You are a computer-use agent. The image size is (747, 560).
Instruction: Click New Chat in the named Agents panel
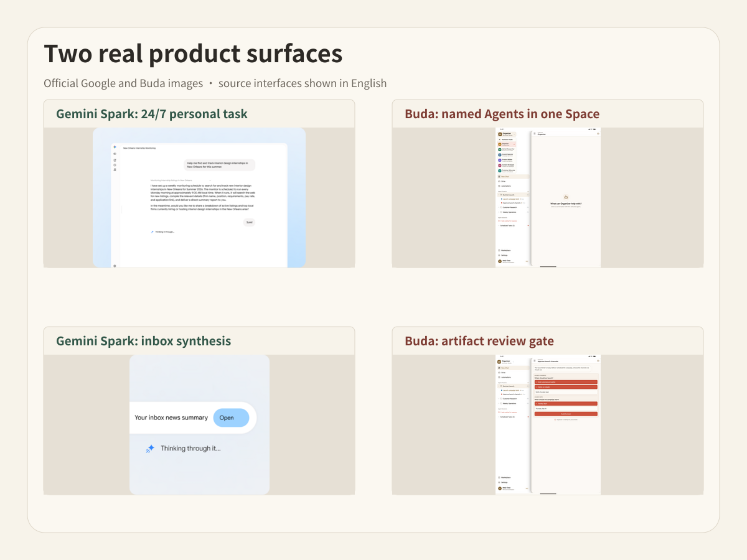coord(513,177)
